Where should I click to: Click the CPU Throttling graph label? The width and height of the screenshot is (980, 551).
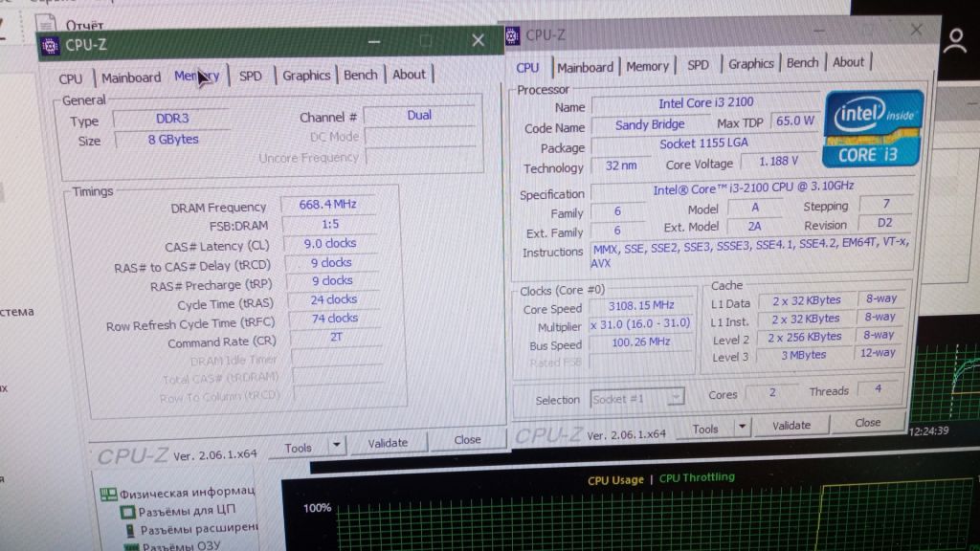(697, 478)
